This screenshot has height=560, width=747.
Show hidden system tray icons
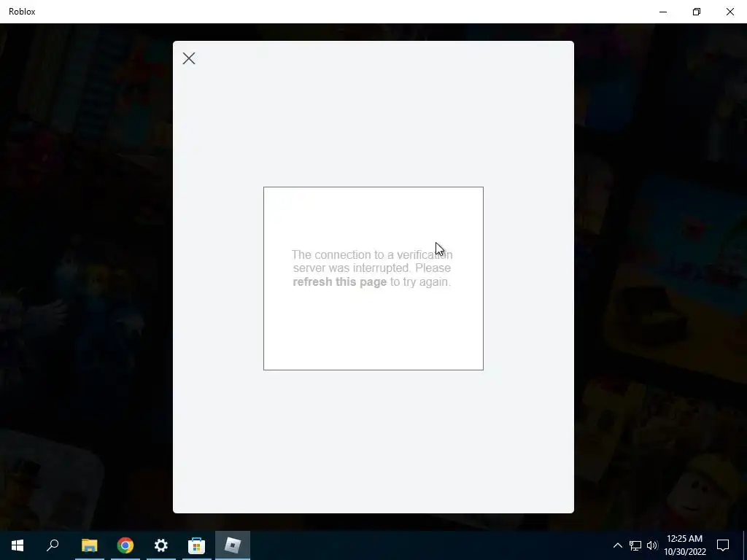617,545
